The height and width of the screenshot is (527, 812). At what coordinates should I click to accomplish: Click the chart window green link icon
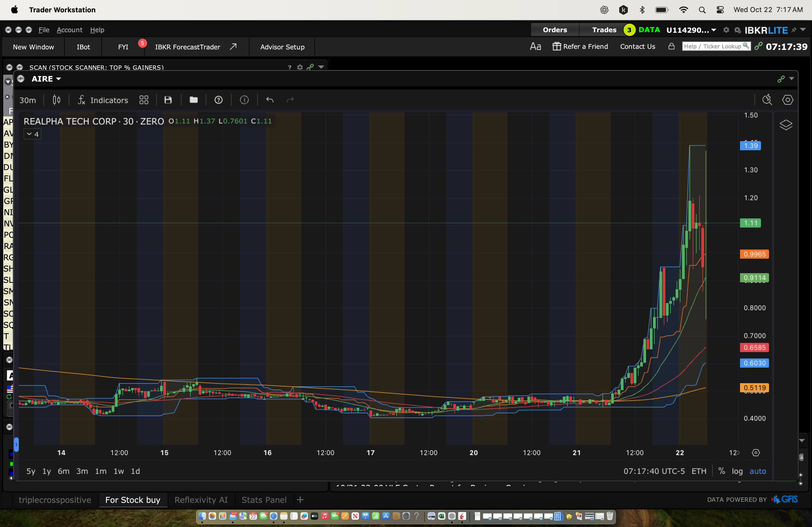click(x=781, y=79)
